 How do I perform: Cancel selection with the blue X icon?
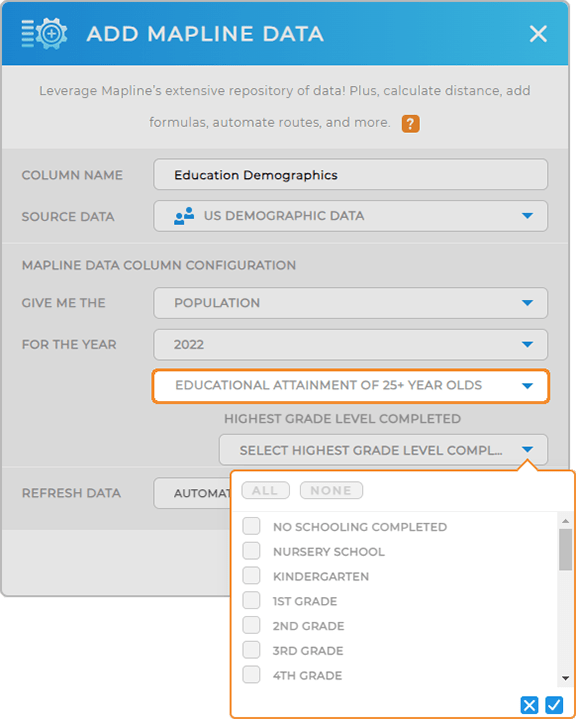coord(529,705)
